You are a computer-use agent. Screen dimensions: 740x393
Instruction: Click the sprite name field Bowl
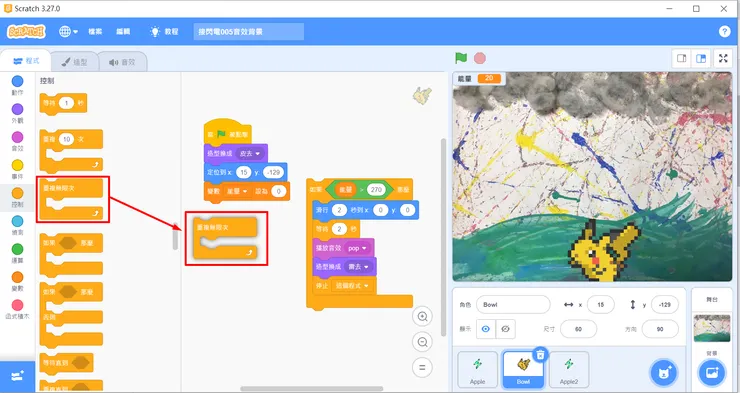tap(513, 305)
